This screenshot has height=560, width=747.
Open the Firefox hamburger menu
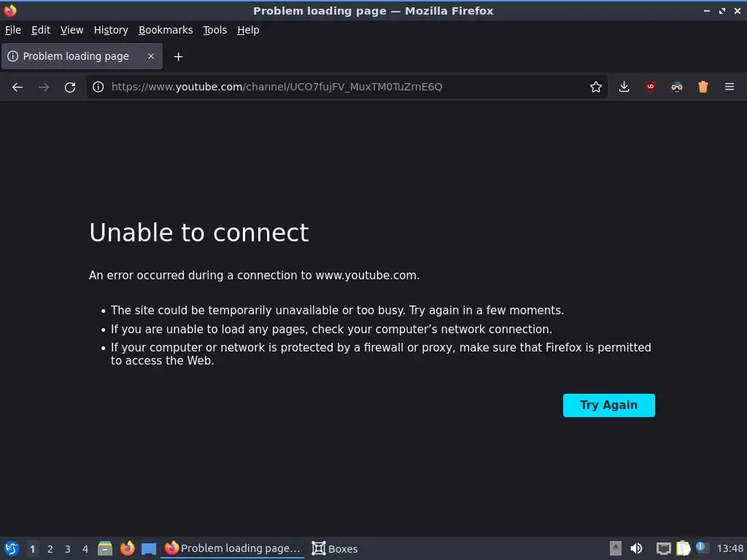click(729, 87)
